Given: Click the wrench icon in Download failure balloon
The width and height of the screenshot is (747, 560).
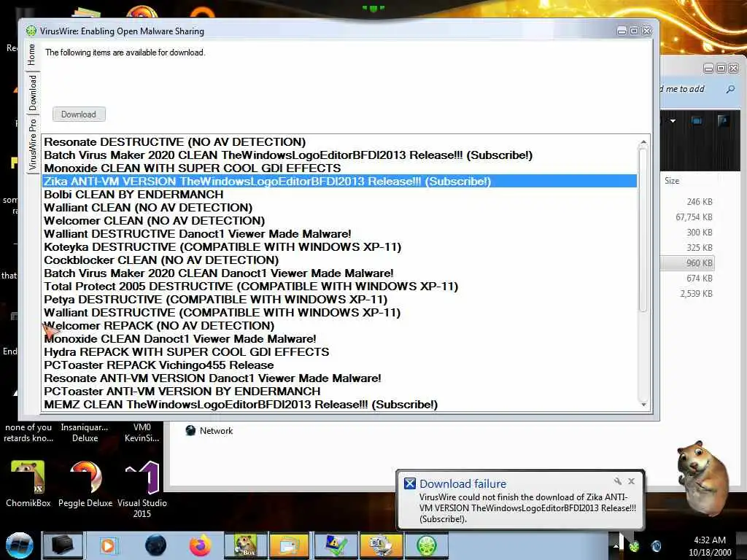Looking at the screenshot, I should [x=618, y=481].
